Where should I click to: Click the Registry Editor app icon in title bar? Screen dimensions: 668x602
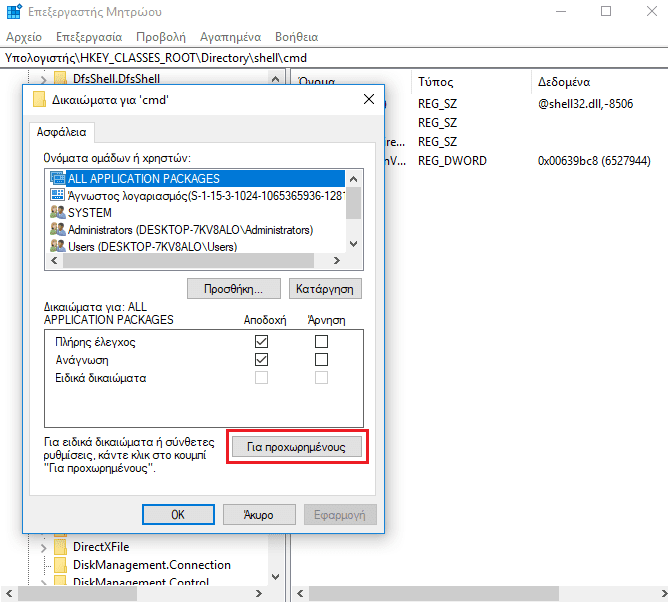coord(14,12)
